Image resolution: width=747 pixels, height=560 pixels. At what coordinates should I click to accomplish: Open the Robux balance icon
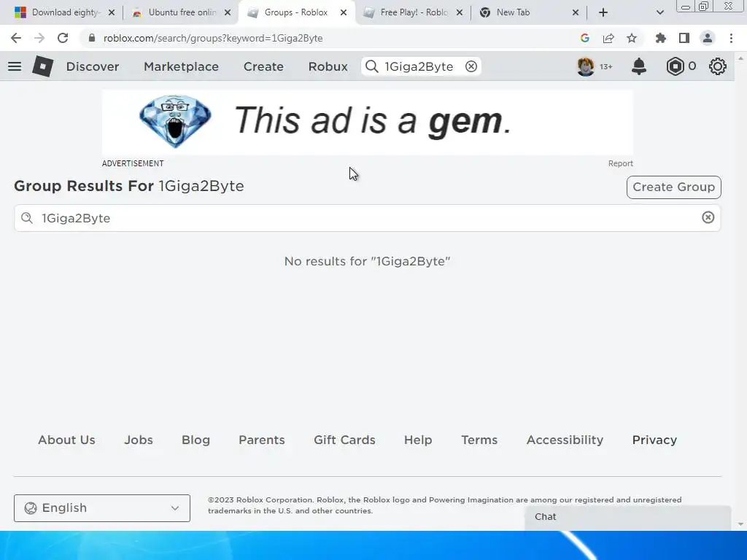pyautogui.click(x=675, y=66)
